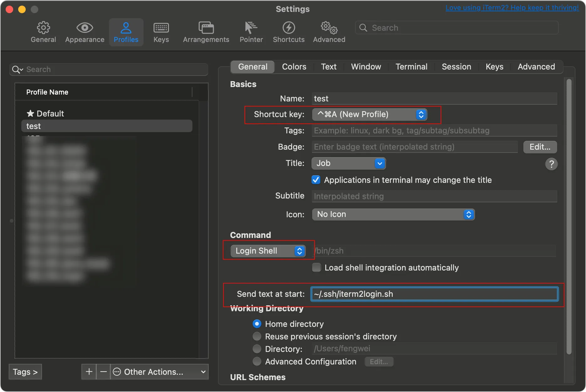The image size is (586, 392).
Task: Open the Title dropdown showing Job
Action: pyautogui.click(x=348, y=163)
